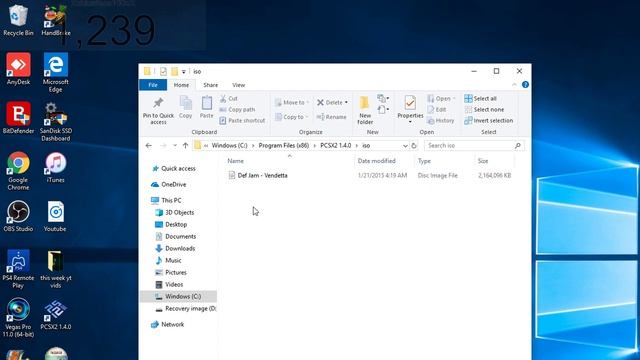The image size is (640, 360).
Task: Click the Rename ribbon command
Action: tap(332, 117)
